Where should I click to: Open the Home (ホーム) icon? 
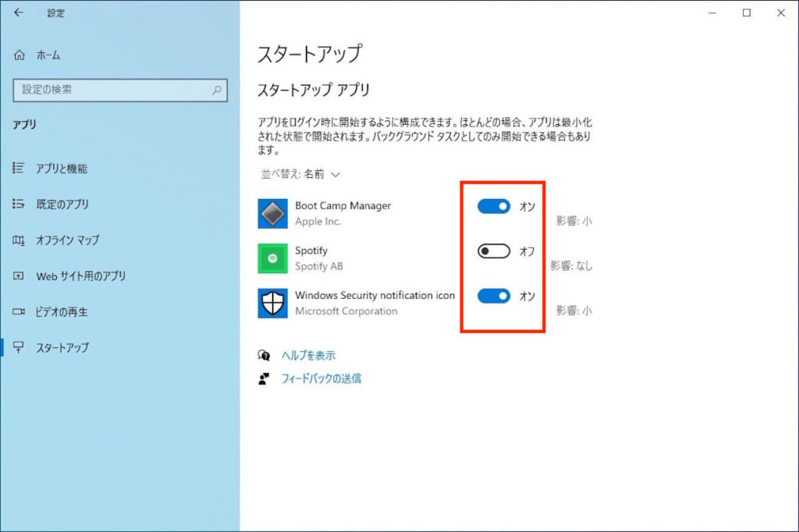20,55
